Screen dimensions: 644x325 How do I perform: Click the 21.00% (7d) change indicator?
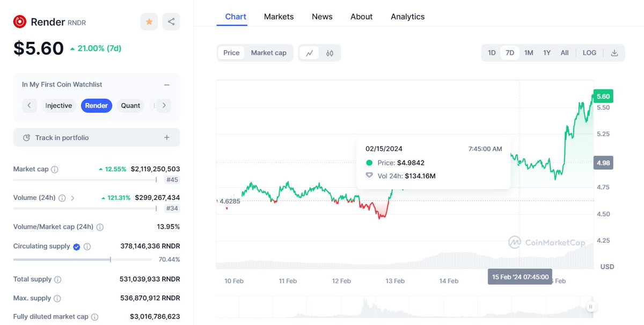pyautogui.click(x=96, y=48)
